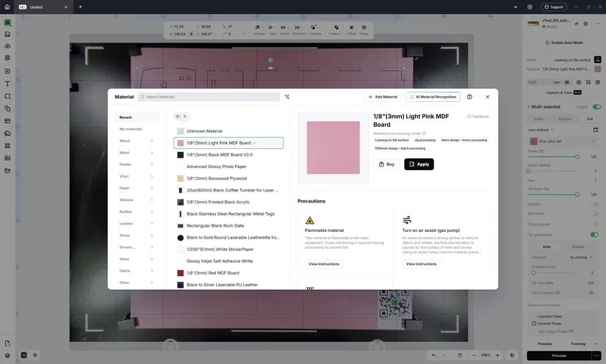Toggle the Kerf offset switch
606x364 pixels.
click(594, 214)
